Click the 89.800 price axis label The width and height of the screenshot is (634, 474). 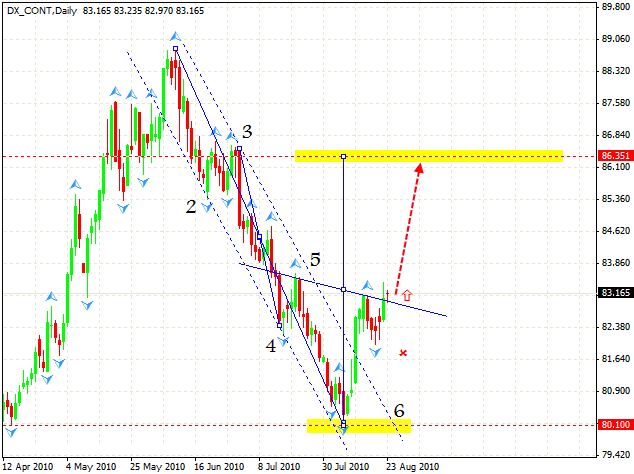click(616, 7)
